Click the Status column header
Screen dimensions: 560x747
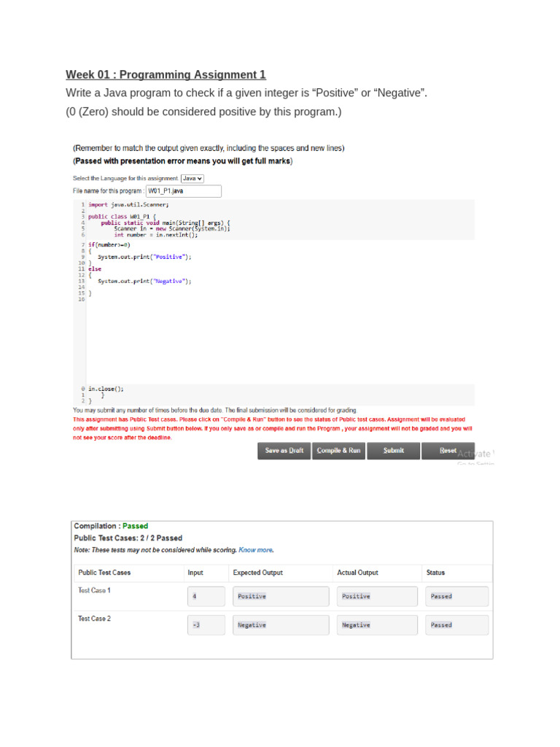(436, 573)
